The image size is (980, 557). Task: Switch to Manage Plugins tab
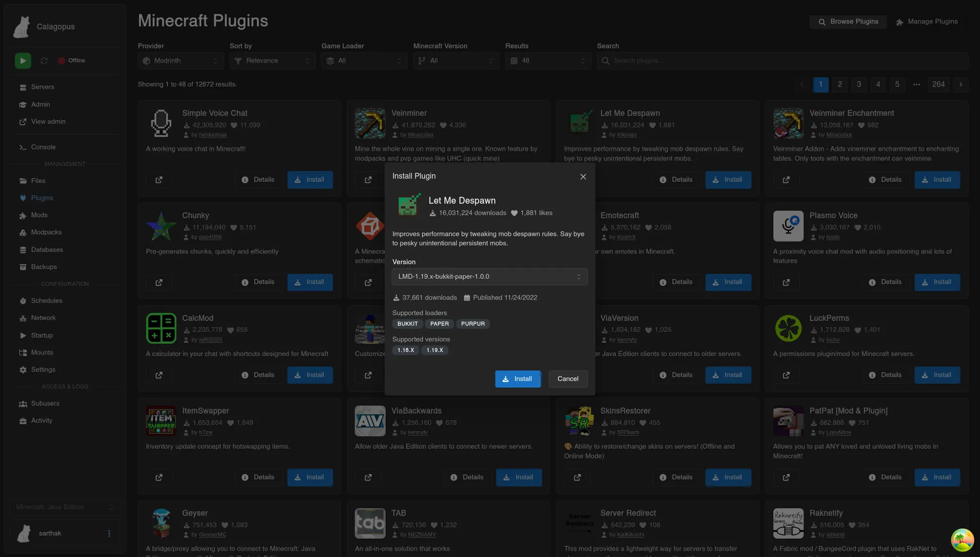927,22
